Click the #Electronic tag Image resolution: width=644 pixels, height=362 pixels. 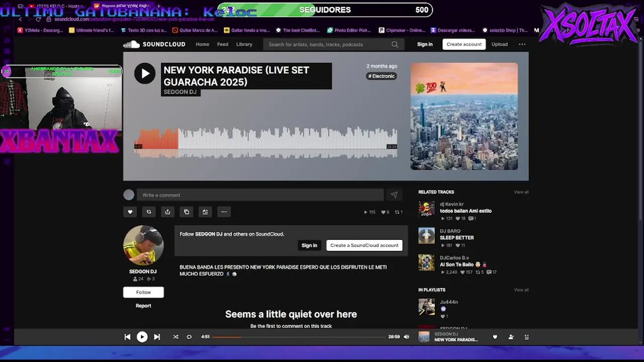click(x=382, y=76)
